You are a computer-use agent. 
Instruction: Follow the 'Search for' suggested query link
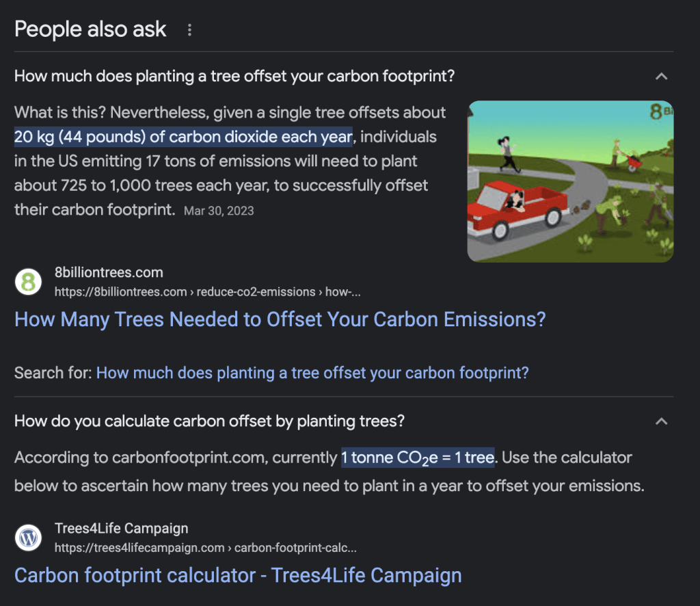click(x=312, y=373)
